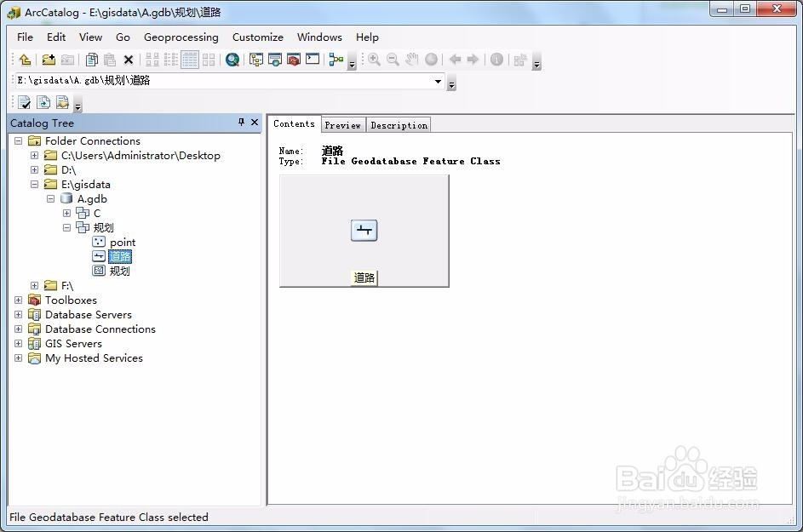Switch to the Preview tab

343,125
